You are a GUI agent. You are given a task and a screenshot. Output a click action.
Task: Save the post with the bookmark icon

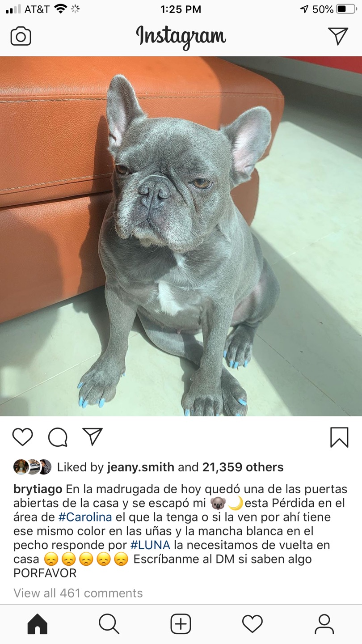339,437
